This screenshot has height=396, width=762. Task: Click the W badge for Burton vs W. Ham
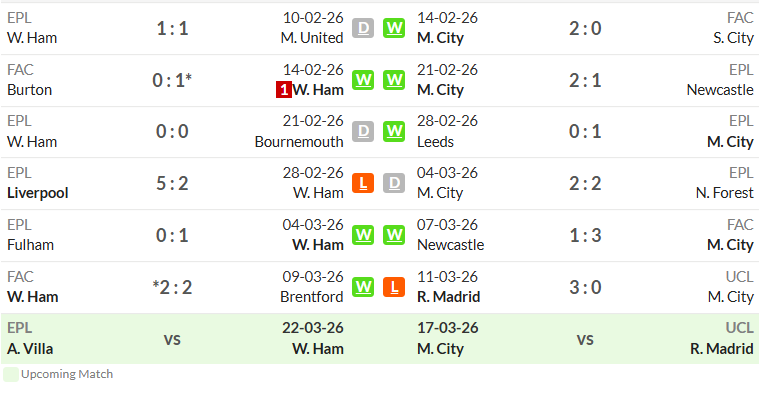click(x=363, y=80)
